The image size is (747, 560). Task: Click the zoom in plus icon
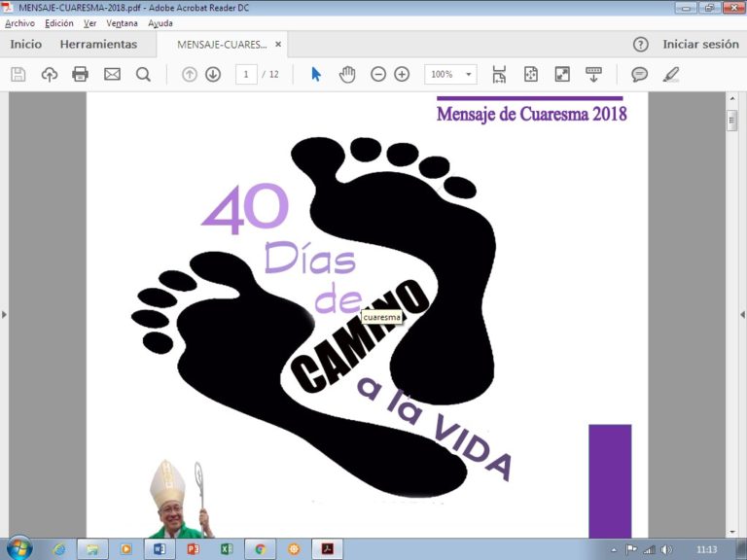click(402, 75)
